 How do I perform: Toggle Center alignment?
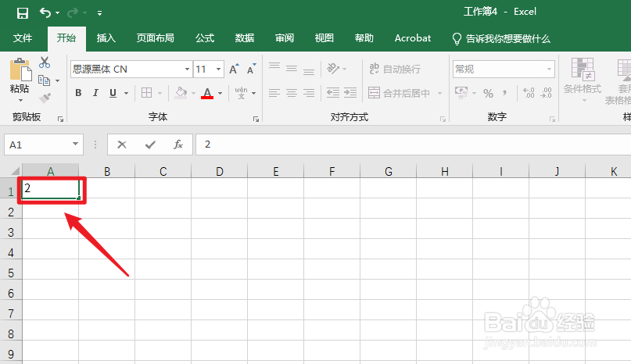tap(292, 93)
